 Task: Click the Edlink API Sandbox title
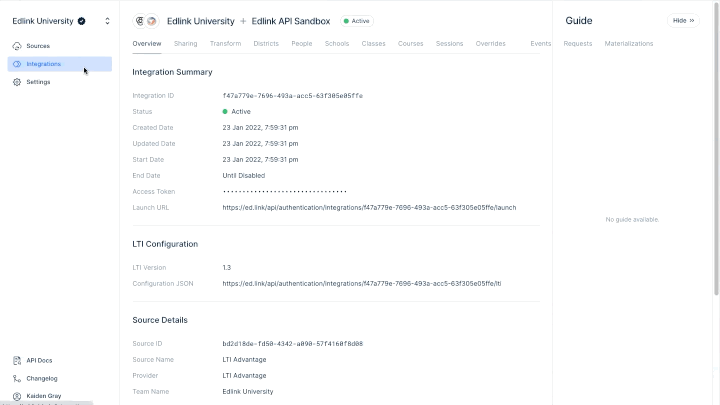pyautogui.click(x=291, y=21)
